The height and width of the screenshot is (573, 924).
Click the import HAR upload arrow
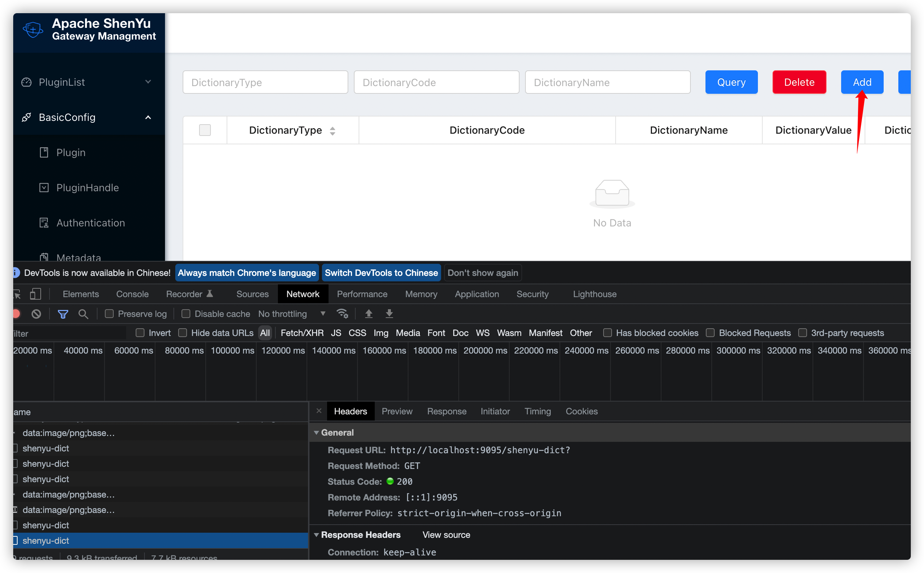[x=368, y=313]
